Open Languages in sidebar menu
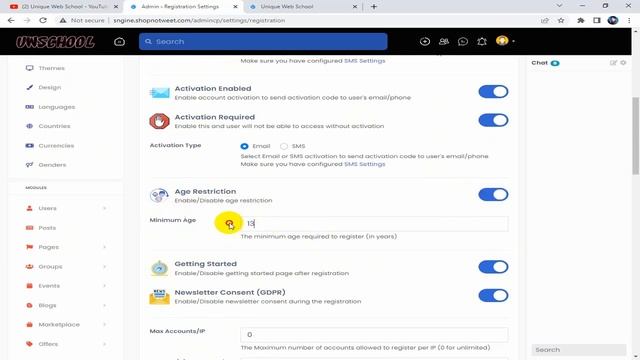Viewport: 640px width, 360px height. click(x=57, y=107)
